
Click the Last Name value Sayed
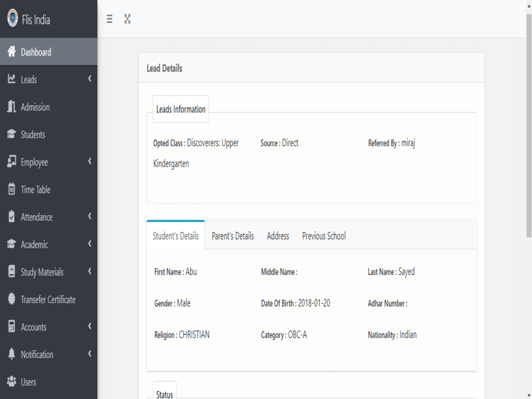pos(406,272)
